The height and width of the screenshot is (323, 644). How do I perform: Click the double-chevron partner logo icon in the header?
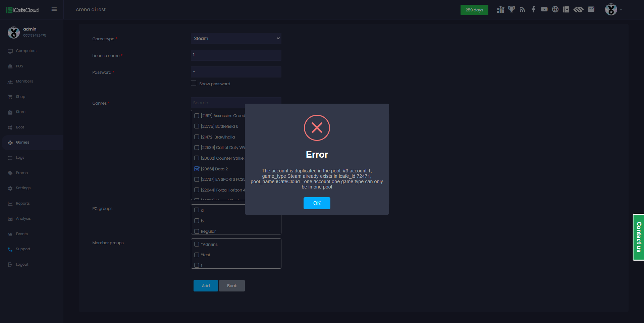coord(579,9)
